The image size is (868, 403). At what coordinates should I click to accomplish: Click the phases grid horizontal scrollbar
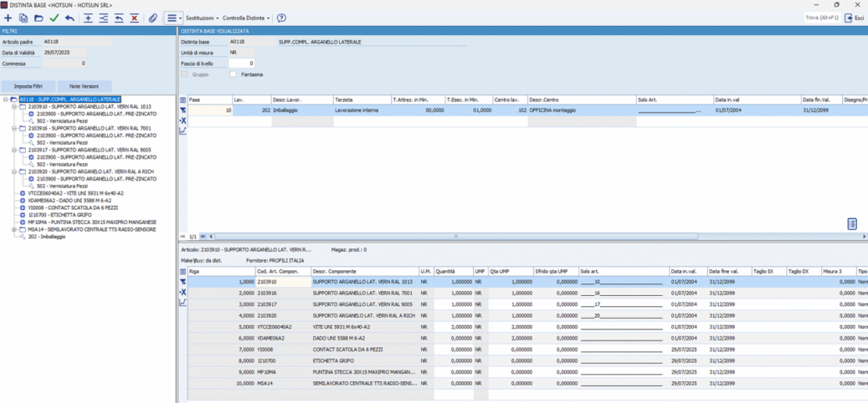(x=456, y=237)
